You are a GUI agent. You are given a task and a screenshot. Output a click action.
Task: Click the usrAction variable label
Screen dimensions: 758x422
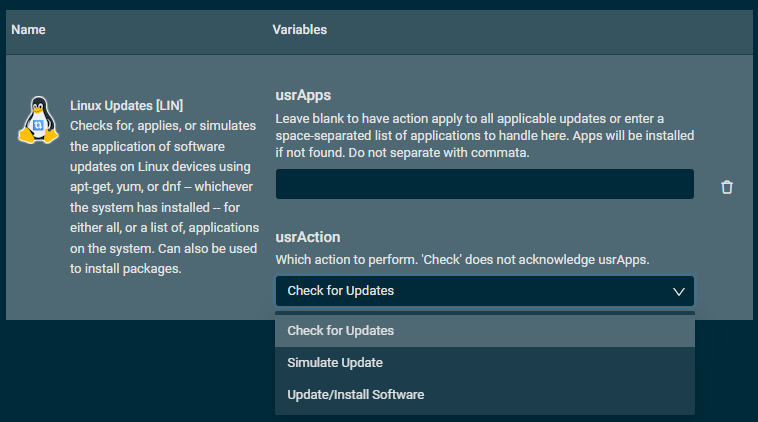click(308, 237)
